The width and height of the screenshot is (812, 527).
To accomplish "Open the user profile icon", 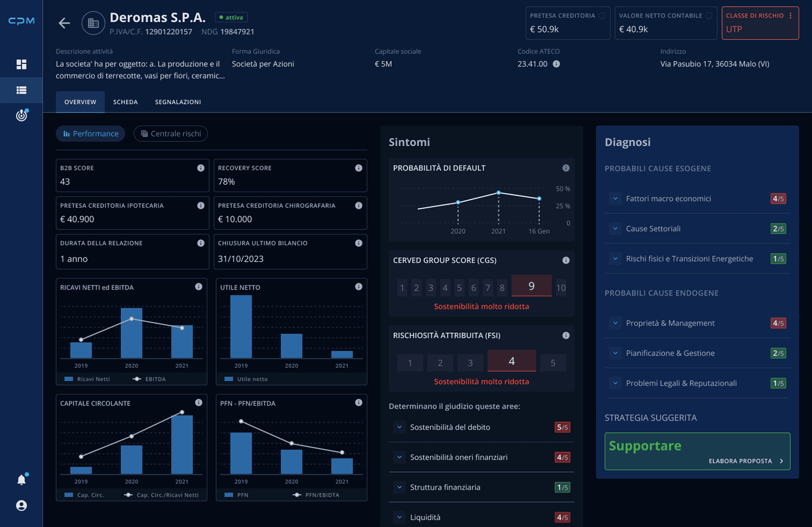I will point(21,505).
